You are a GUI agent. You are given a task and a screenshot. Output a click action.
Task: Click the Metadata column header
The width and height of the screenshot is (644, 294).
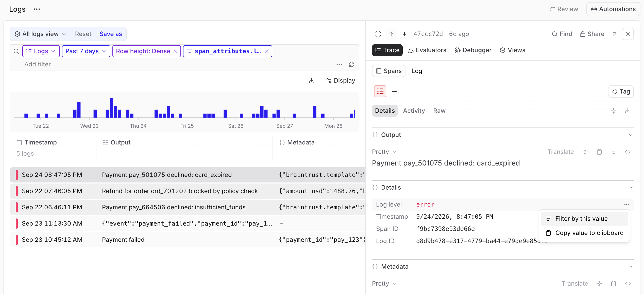tap(297, 142)
